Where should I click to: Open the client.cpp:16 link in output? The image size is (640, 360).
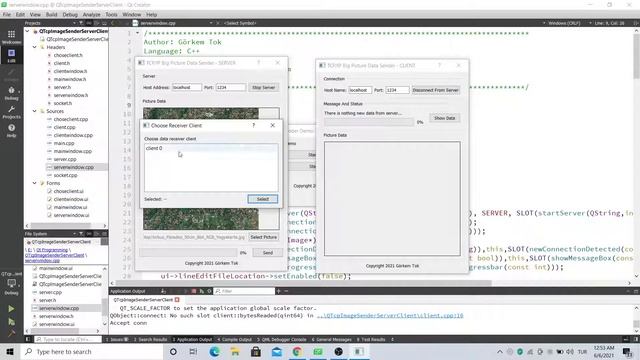click(390, 316)
